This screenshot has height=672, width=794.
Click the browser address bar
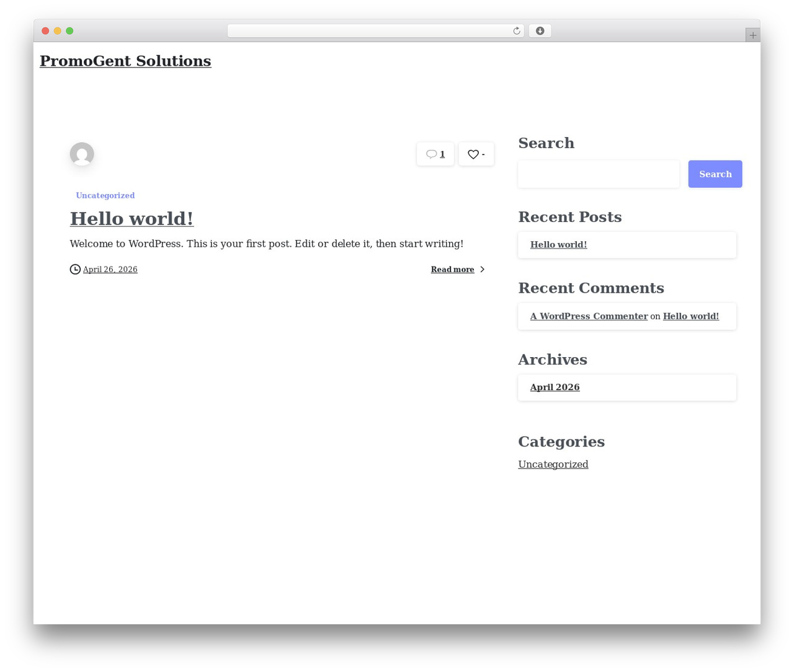coord(375,31)
